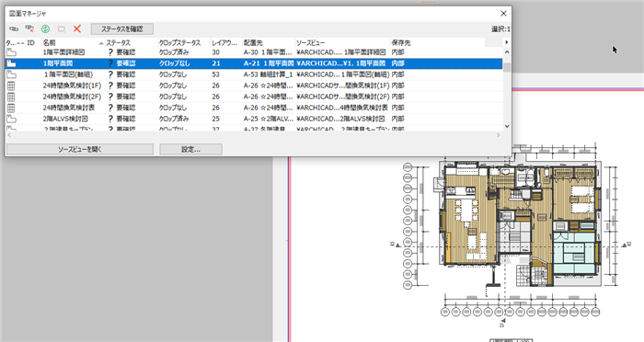Click クロップ済み cell in 1階平面詳細図 row
Viewport: 644px width, 342px height.
click(174, 52)
